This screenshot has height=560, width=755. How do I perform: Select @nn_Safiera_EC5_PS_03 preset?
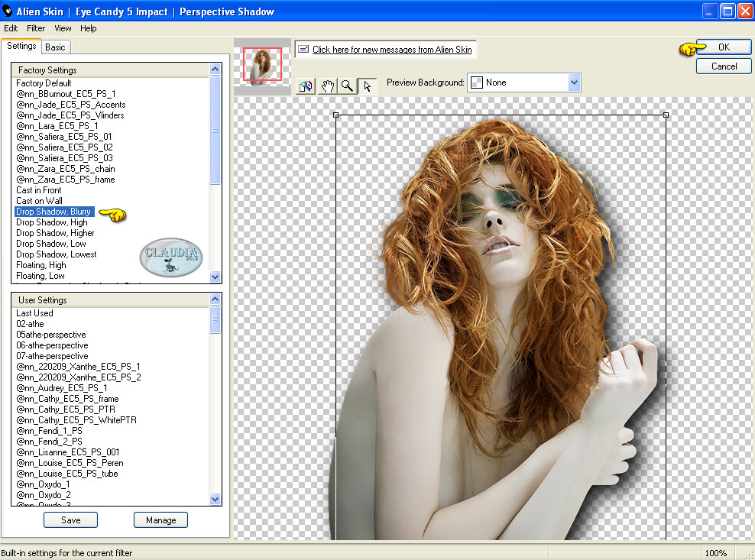pyautogui.click(x=64, y=158)
